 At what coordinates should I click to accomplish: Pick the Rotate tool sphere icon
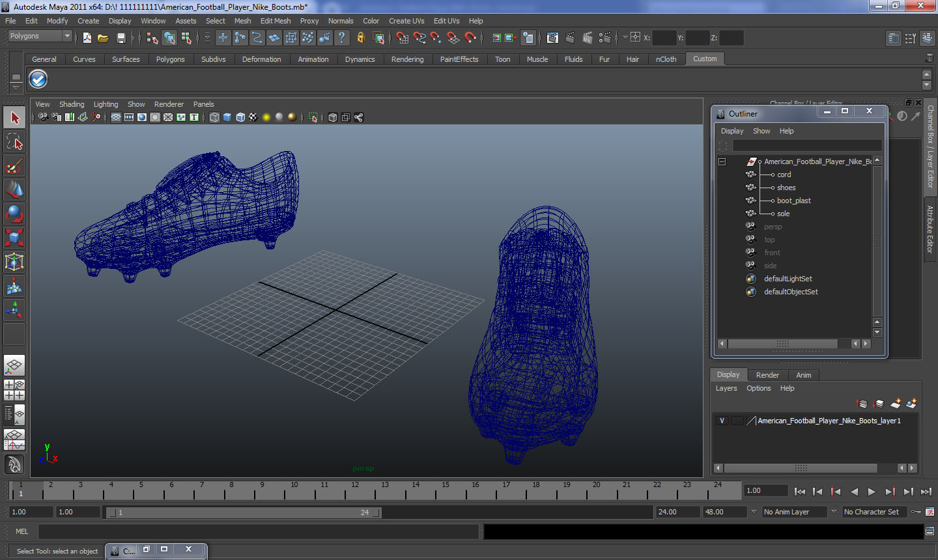pos(14,214)
